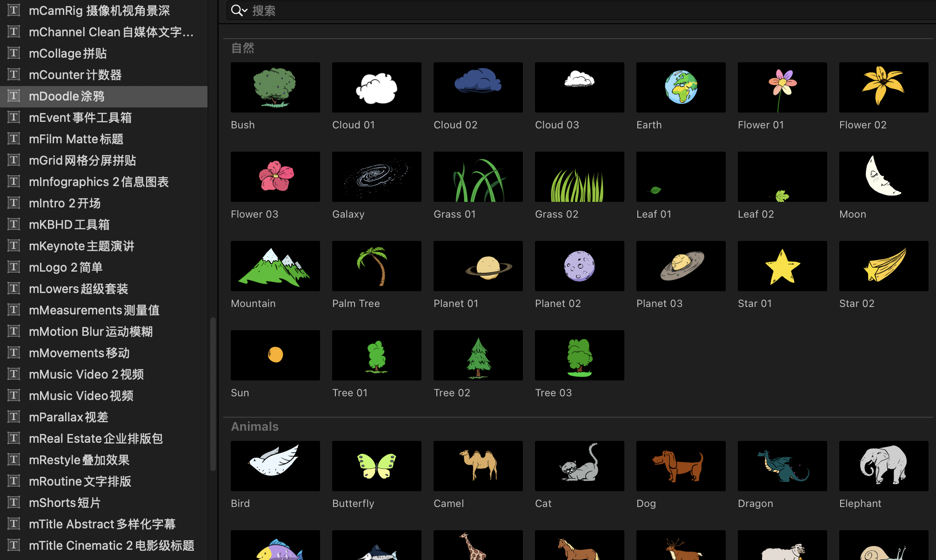Click the title icon beside mShorts 短片
This screenshot has width=936, height=560.
tap(14, 502)
